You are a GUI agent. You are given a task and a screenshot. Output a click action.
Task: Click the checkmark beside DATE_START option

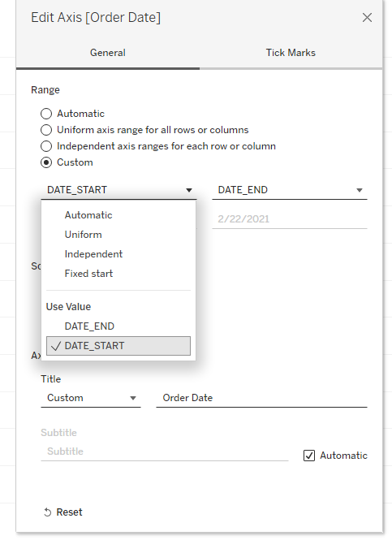click(x=56, y=346)
